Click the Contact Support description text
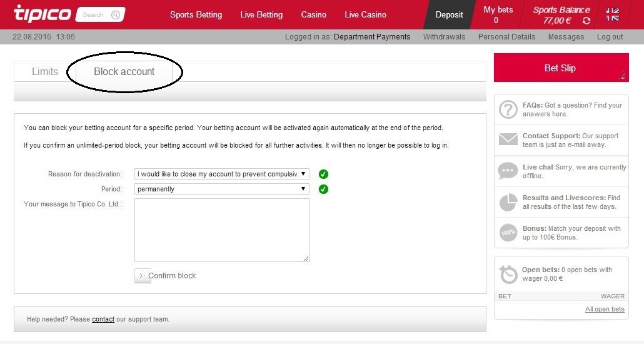644x344 pixels. (570, 140)
